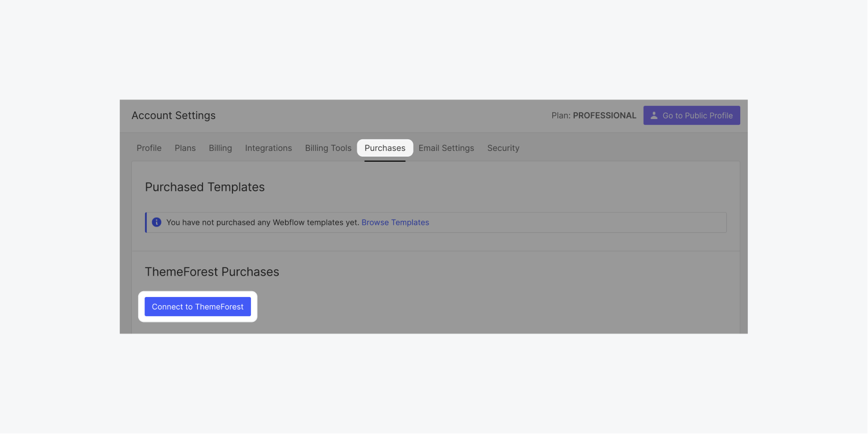
Task: Click the ThemeForest Purchases heading
Action: (212, 272)
